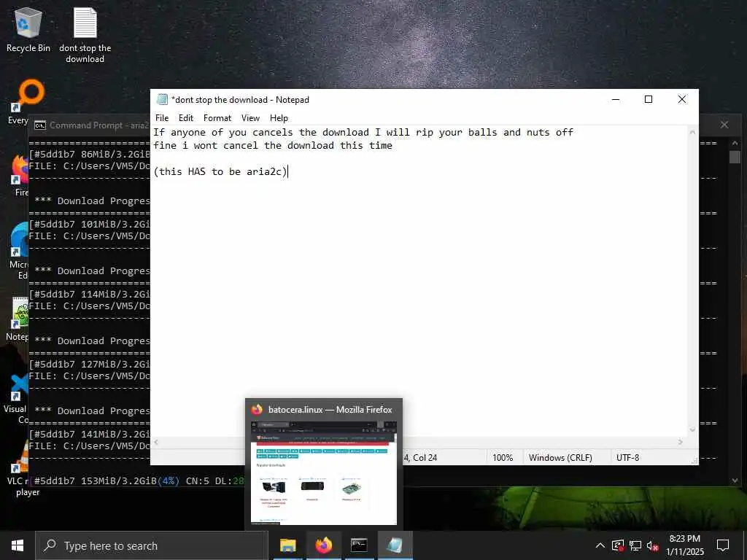Image resolution: width=747 pixels, height=560 pixels.
Task: Open the network status tray icon
Action: 635,545
